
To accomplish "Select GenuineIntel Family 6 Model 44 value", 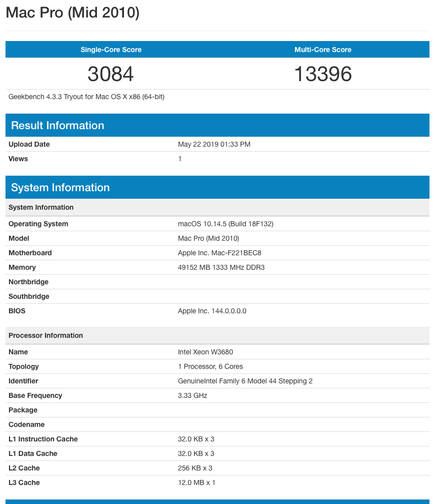I will point(245,381).
